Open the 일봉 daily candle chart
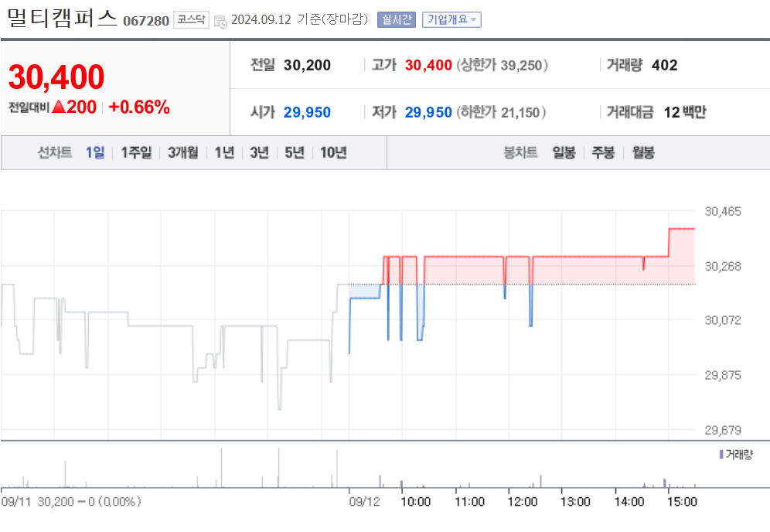Image resolution: width=770 pixels, height=532 pixels. pyautogui.click(x=564, y=153)
